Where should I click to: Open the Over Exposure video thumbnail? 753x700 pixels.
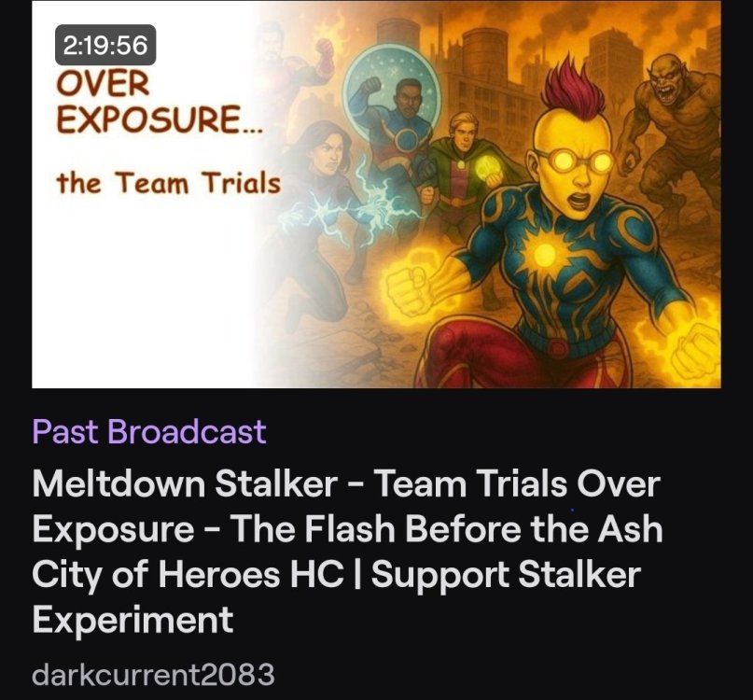376,194
